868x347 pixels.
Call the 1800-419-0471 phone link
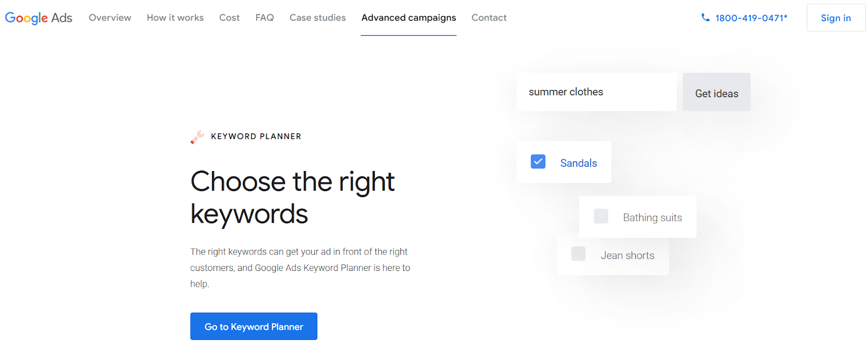pos(751,18)
